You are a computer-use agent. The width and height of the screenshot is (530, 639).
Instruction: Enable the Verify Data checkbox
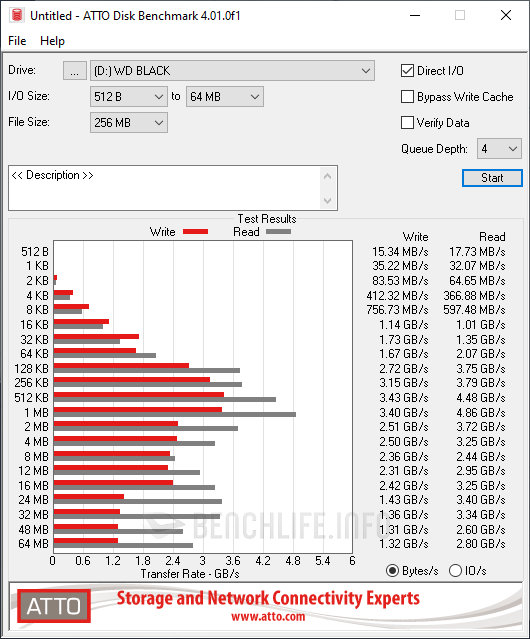point(407,123)
